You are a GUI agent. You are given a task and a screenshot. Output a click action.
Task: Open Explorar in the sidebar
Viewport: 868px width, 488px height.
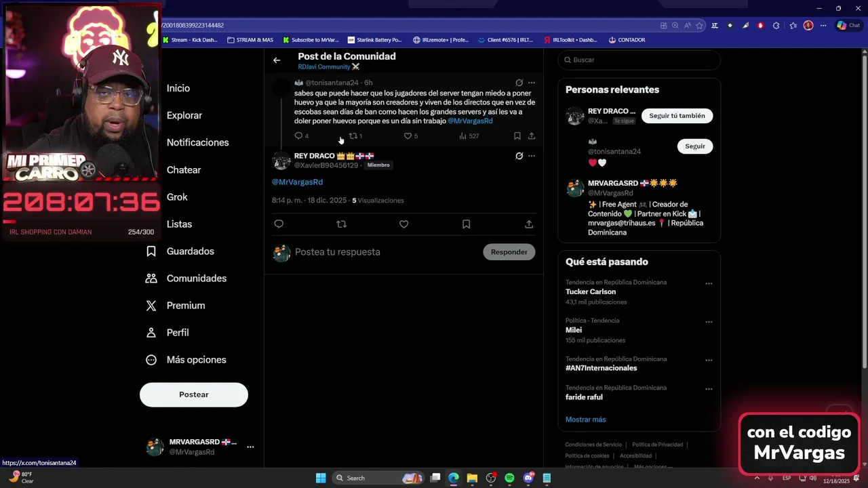[x=184, y=115]
